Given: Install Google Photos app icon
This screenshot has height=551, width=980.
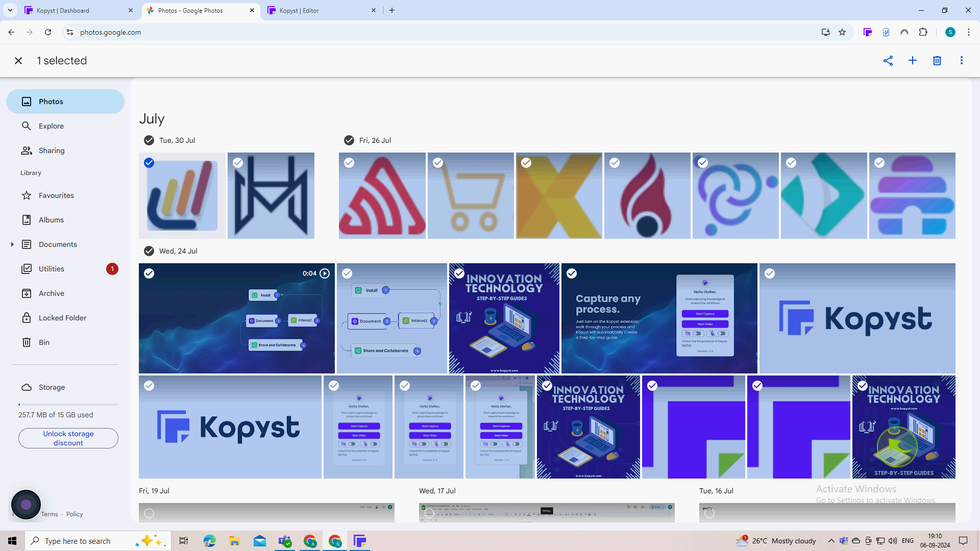Looking at the screenshot, I should tap(826, 32).
